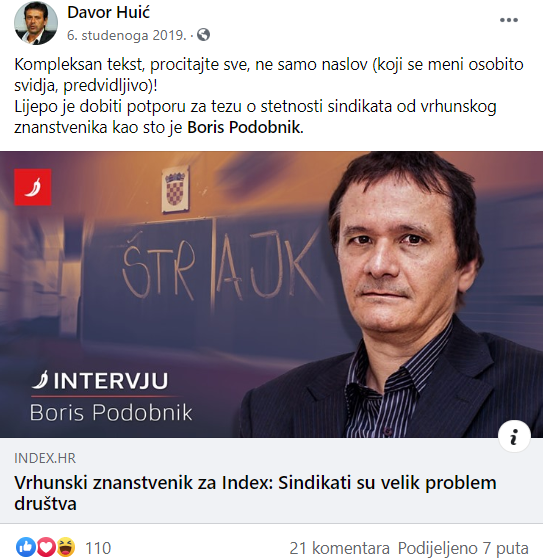The image size is (543, 560).
Task: Open tagged profile Boris Podobnik in text
Action: (x=245, y=128)
